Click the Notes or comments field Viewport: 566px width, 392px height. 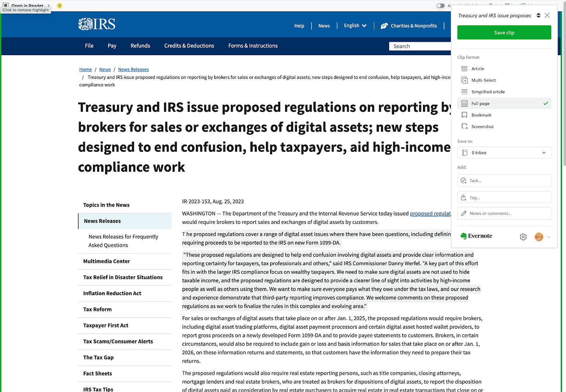click(504, 213)
